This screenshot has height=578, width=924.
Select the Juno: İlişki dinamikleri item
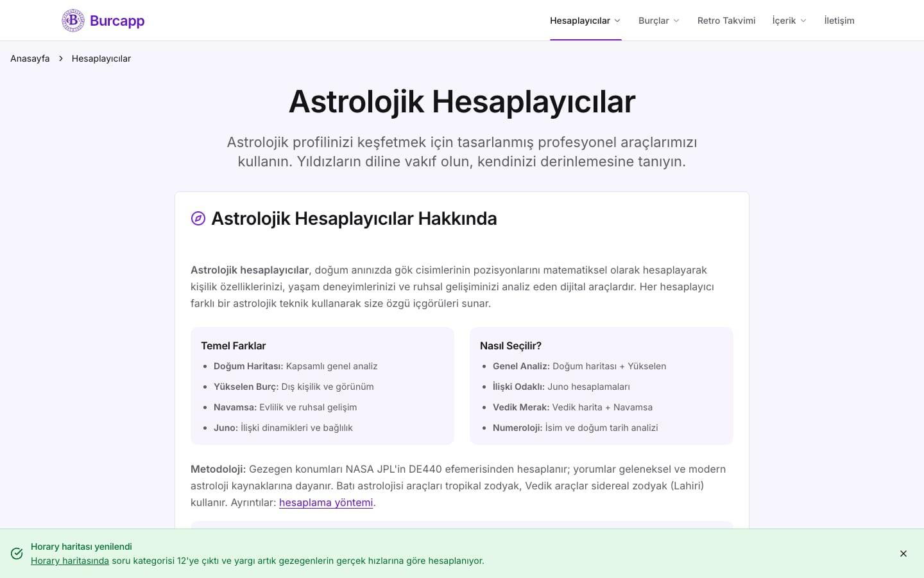click(283, 428)
